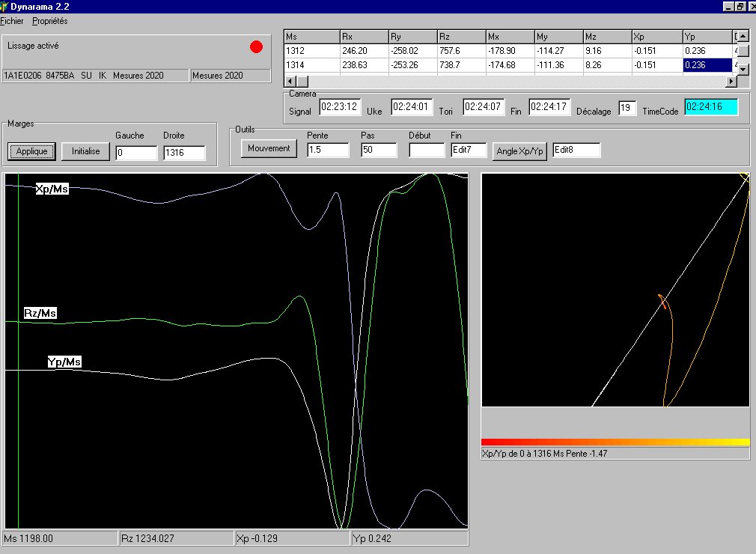Viewport: 756px width, 554px height.
Task: Click the Xp -0.129 status panel
Action: click(292, 538)
